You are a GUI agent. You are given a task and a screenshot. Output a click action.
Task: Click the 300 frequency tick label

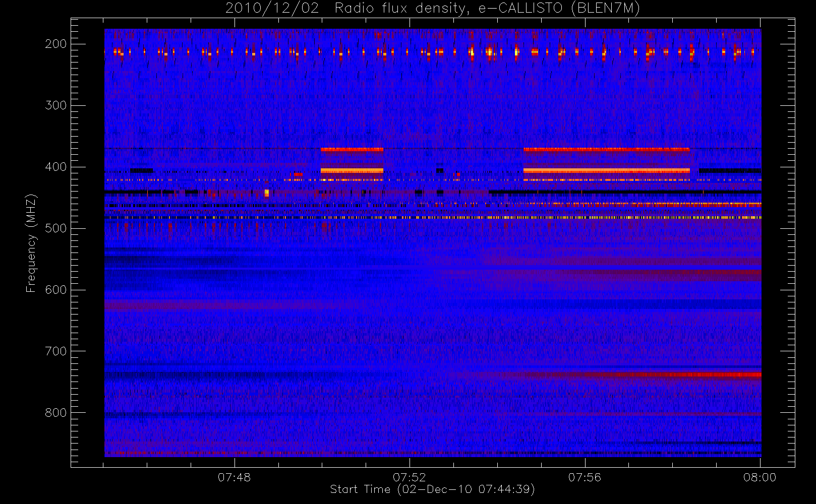[x=55, y=105]
